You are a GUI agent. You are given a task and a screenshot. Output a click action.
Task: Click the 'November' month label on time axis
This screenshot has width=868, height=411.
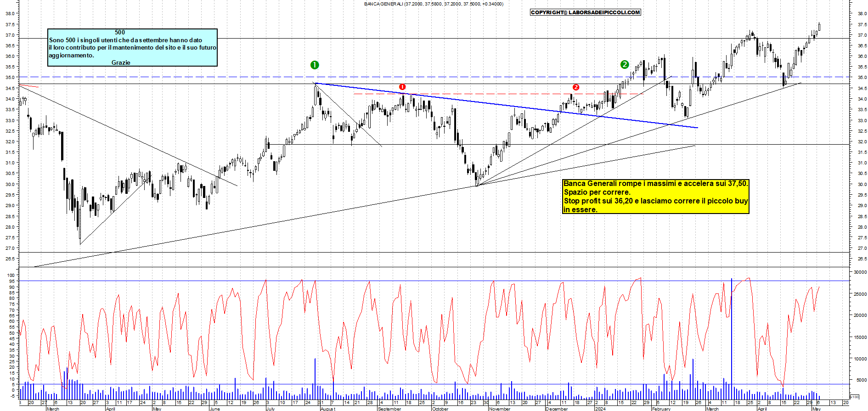tap(500, 409)
